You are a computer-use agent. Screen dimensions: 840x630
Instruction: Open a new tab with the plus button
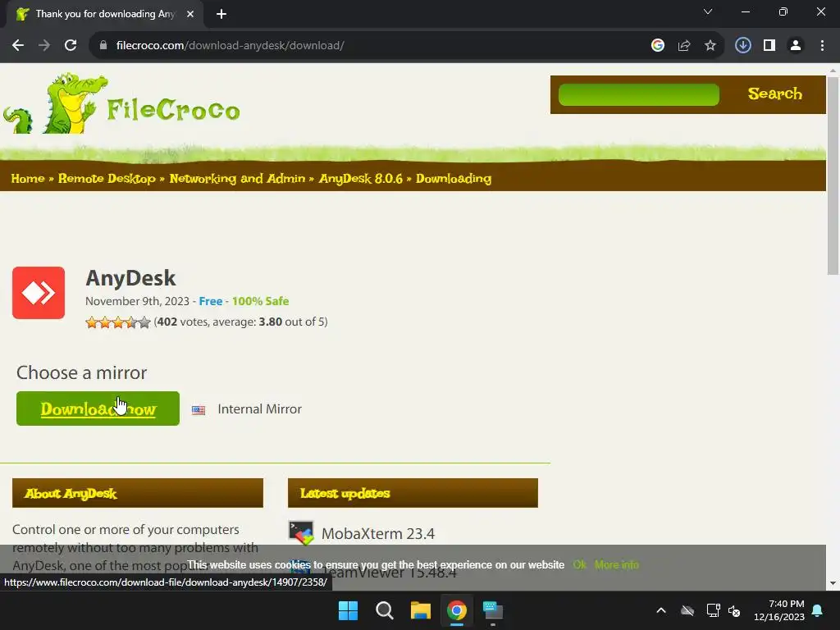221,14
